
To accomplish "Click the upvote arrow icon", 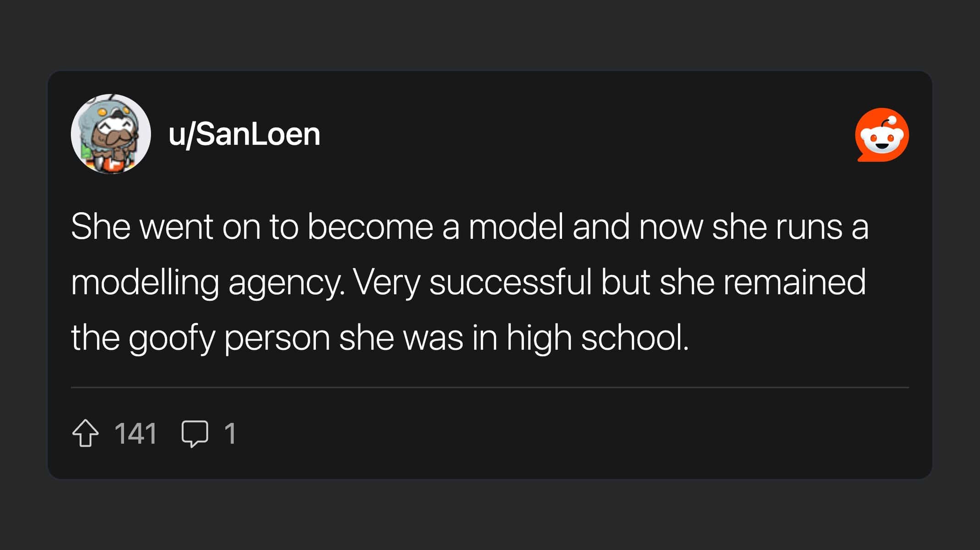I will point(85,433).
